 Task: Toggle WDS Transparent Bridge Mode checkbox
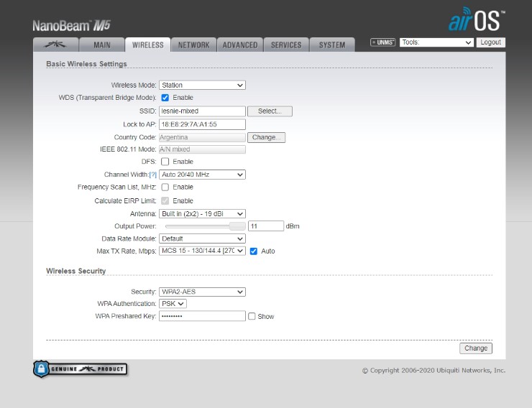tap(165, 98)
